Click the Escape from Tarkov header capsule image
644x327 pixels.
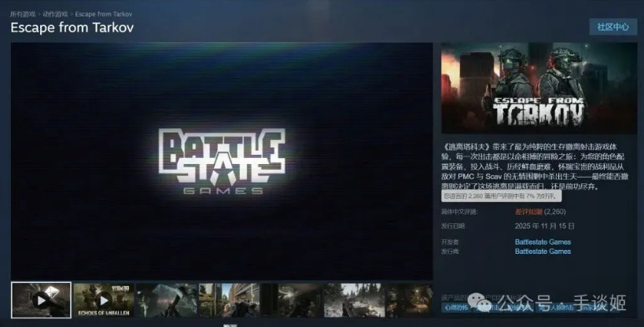pos(539,88)
